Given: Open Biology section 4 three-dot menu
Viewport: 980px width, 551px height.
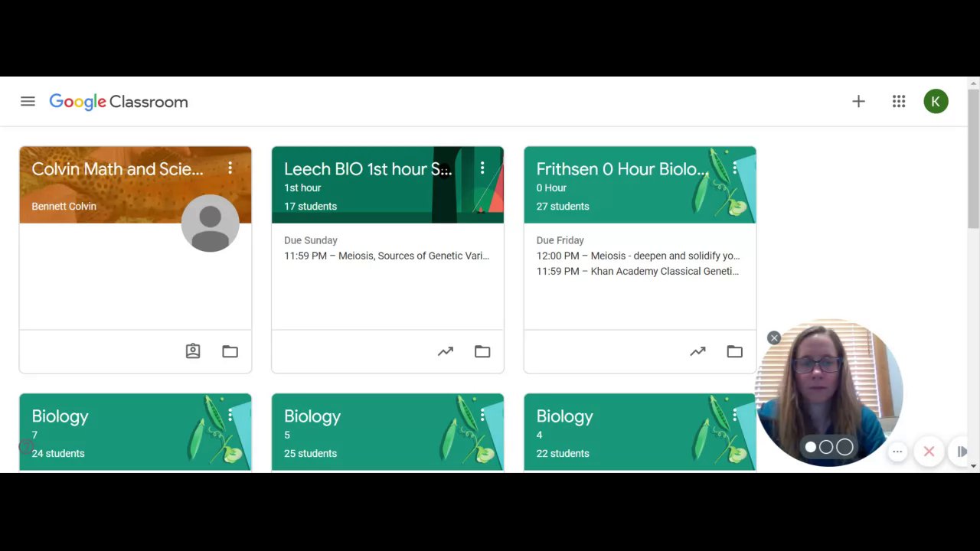Looking at the screenshot, I should [x=735, y=415].
